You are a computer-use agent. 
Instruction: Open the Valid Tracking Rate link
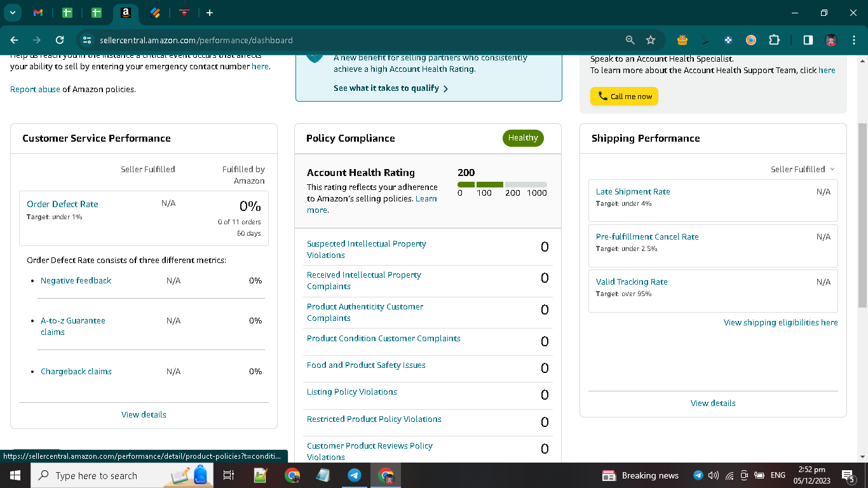[x=632, y=281]
